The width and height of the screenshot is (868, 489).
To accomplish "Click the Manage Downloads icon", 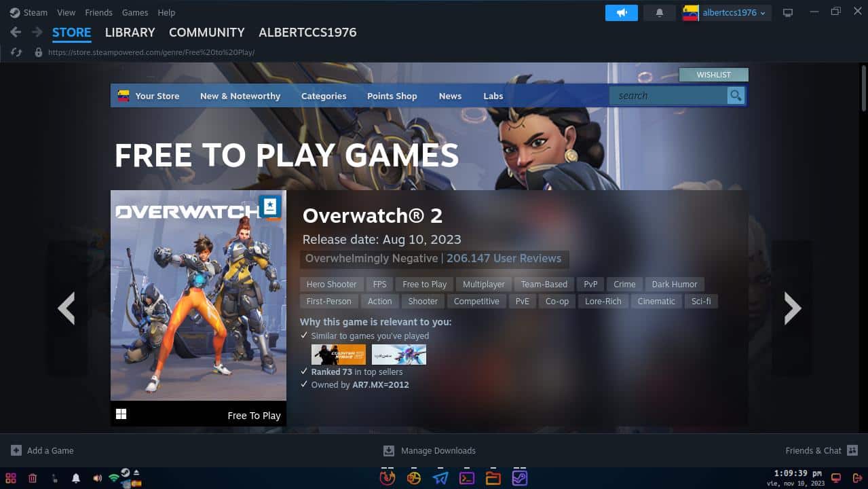I will coord(389,450).
